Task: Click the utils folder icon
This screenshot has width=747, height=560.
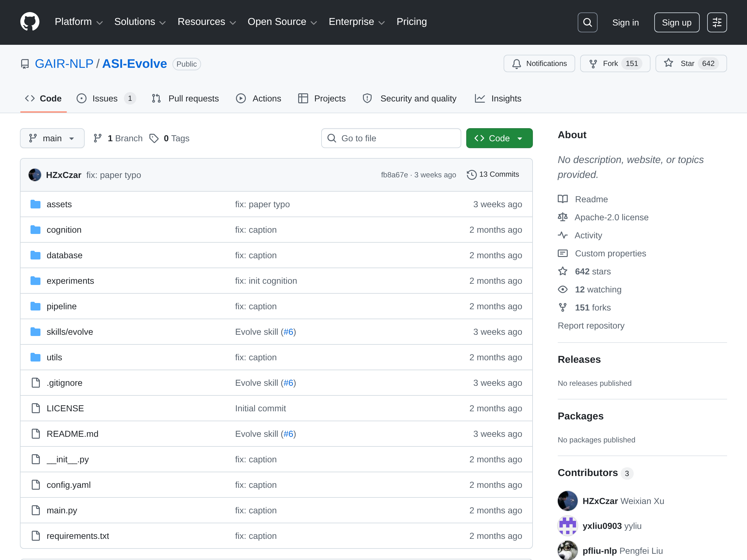Action: click(x=35, y=357)
